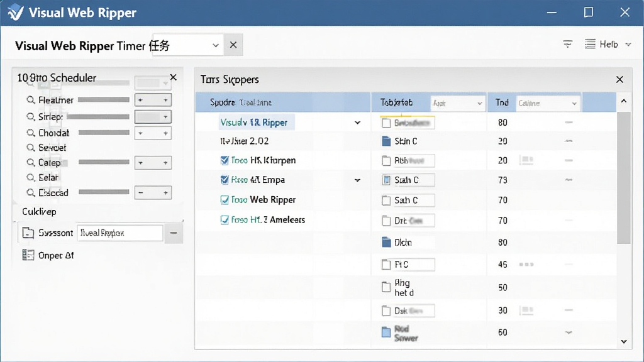The image size is (644, 362).
Task: Tick the Drt checkbox
Action: [386, 221]
